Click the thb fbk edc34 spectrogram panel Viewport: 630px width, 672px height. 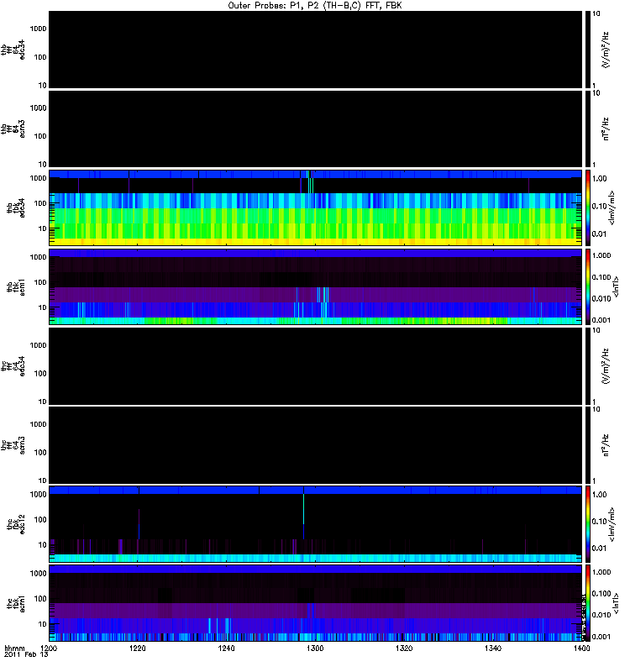pyautogui.click(x=316, y=207)
